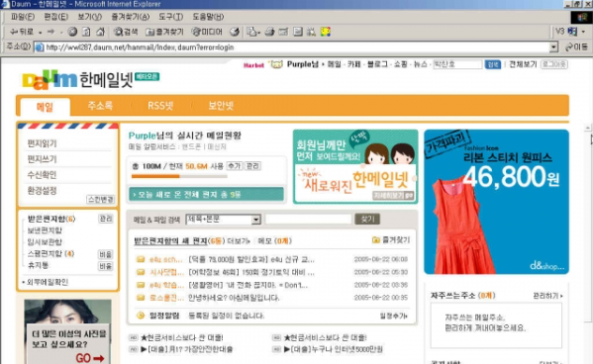The width and height of the screenshot is (593, 364).
Task: Click the Daum 한메일넷 logo
Action: pos(77,80)
